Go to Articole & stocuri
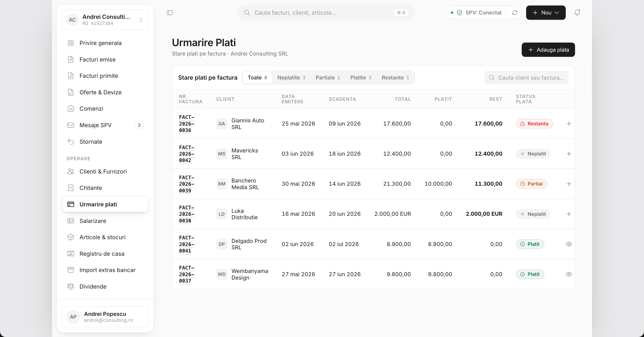 point(105,237)
